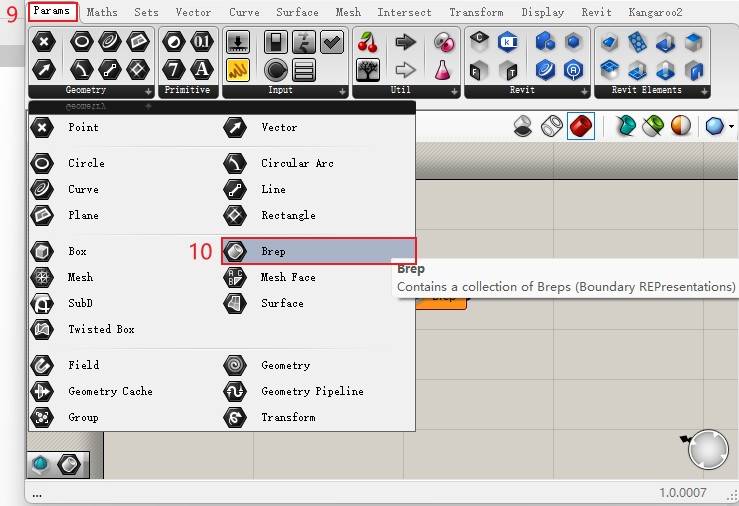Click the Line parameter icon in the ribbon
This screenshot has width=739, height=506.
point(110,70)
